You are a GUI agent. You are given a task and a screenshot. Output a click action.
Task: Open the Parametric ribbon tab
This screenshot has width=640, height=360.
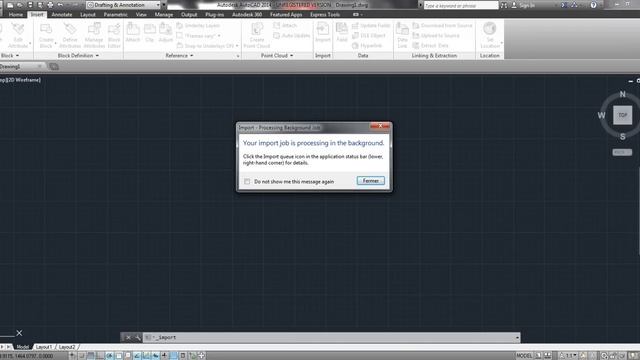click(116, 14)
